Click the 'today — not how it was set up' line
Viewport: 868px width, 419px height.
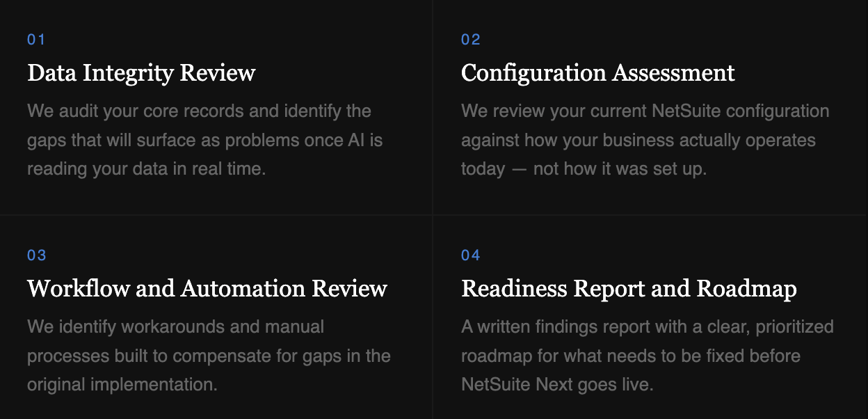[584, 169]
